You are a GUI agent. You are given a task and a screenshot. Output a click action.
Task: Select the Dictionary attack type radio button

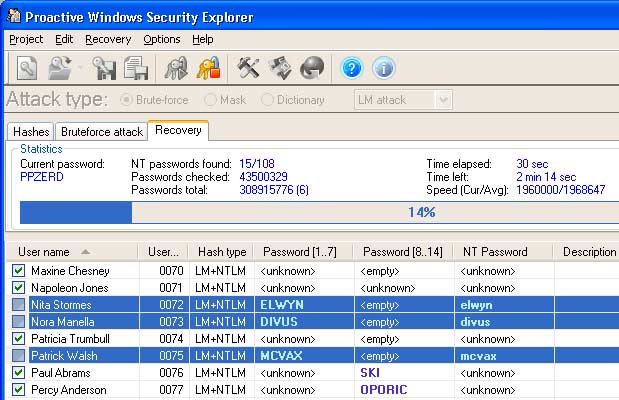268,100
